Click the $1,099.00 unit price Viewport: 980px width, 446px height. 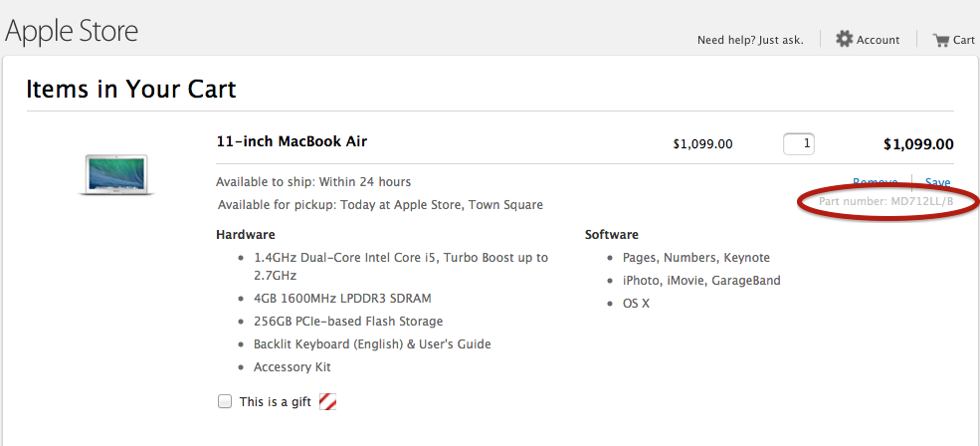pos(702,144)
